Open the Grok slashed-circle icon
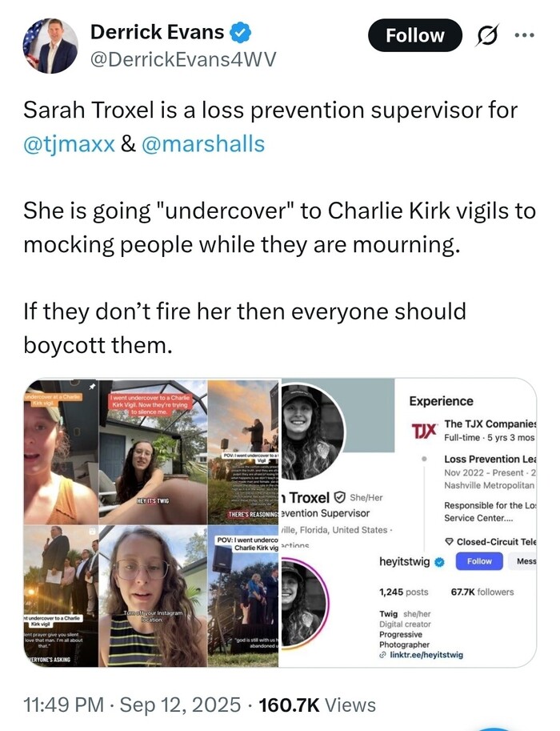560x731 pixels. pyautogui.click(x=486, y=35)
